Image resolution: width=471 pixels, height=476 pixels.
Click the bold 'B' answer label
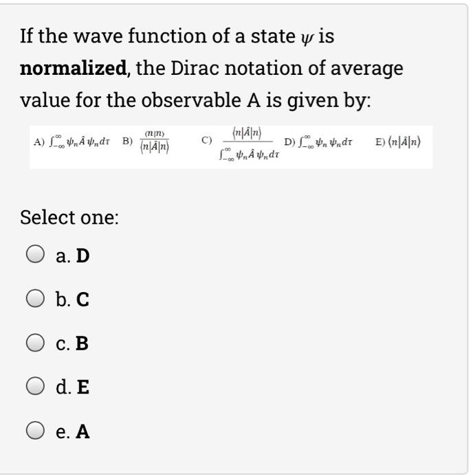[x=83, y=344]
